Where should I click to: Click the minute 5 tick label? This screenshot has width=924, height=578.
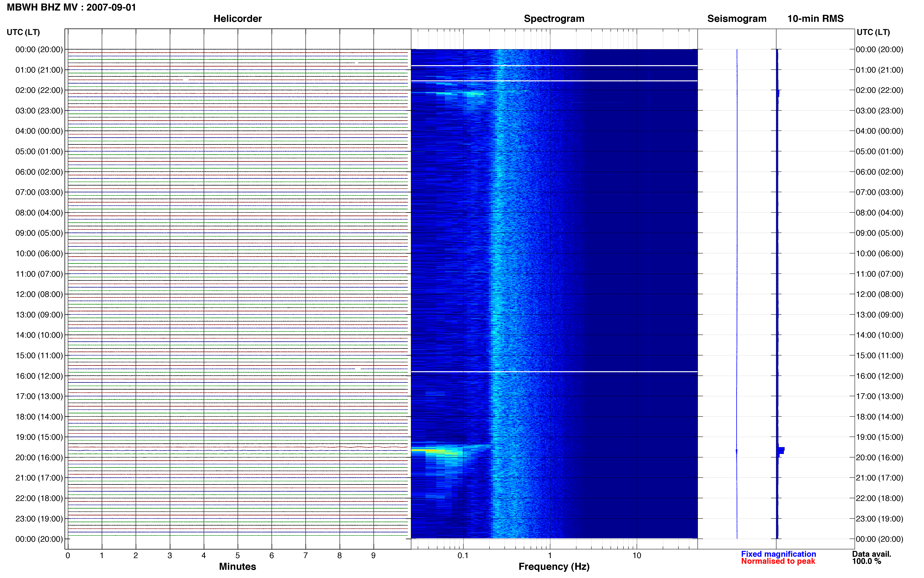click(x=238, y=555)
